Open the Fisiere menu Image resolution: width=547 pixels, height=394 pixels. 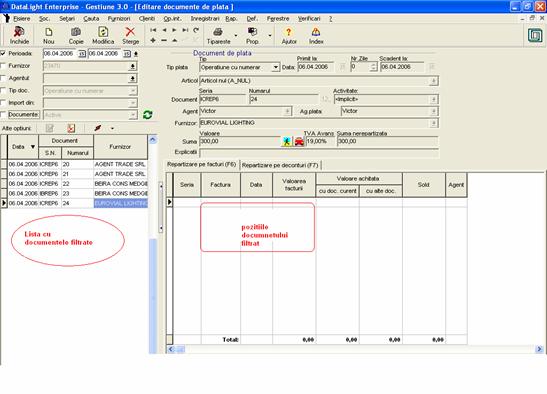(21, 18)
